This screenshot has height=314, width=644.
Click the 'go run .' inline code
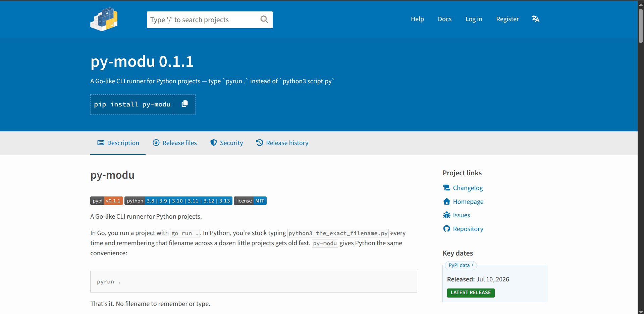pos(185,233)
